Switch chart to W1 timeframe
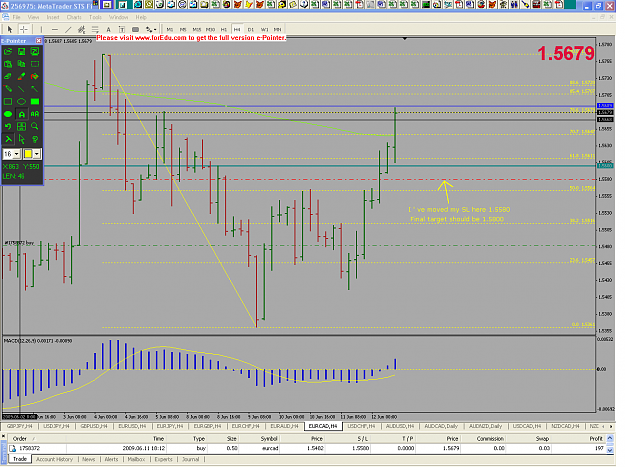 pos(264,29)
